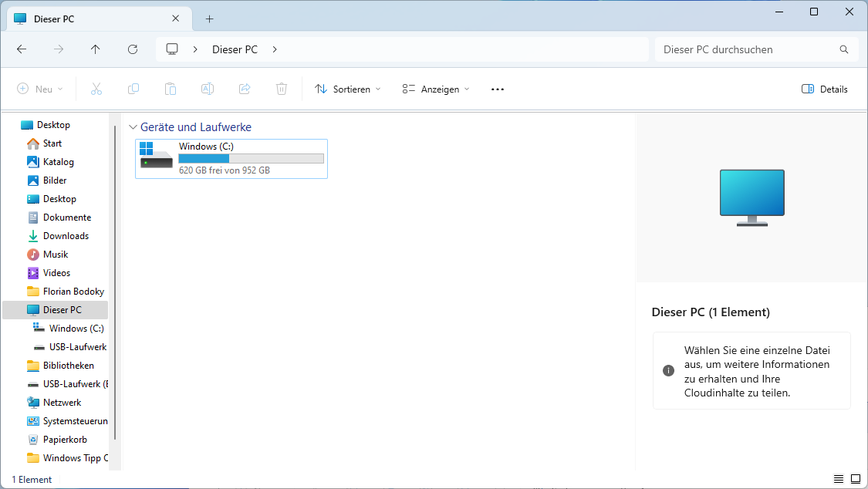Screen dimensions: 868x489
Task: Go up one folder level
Action: [x=96, y=49]
